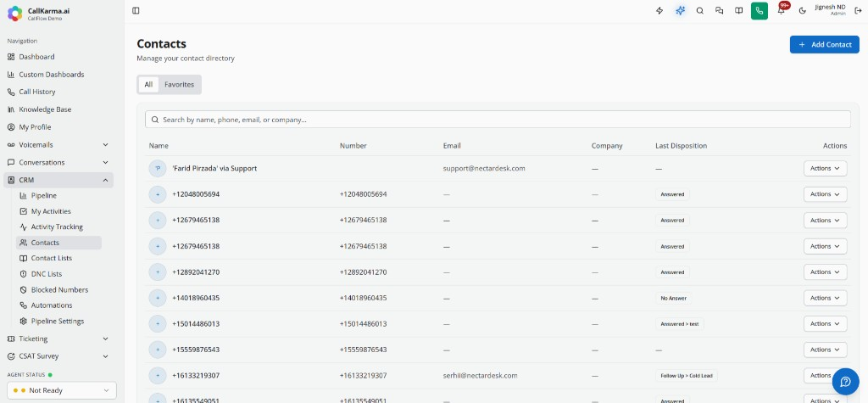Screen dimensions: 868x403
Task: Open the AI sparkle assistant icon
Action: pyautogui.click(x=681, y=10)
